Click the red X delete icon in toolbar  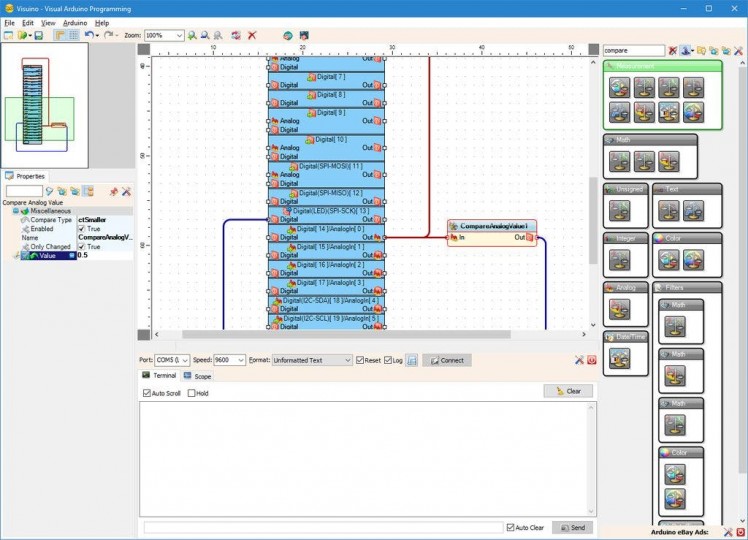click(252, 35)
